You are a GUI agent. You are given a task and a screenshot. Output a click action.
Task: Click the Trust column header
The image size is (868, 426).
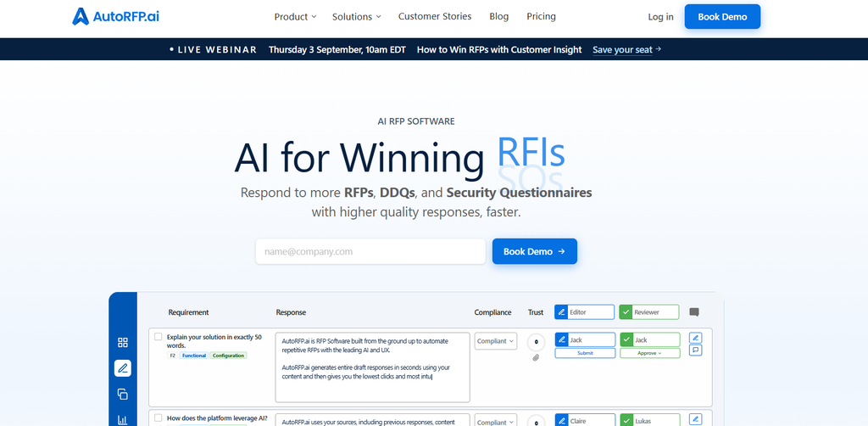[536, 312]
